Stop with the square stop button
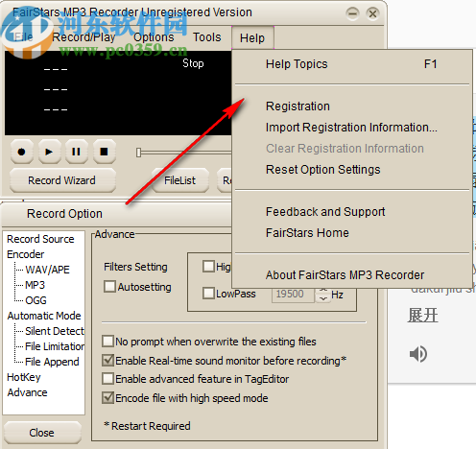The width and height of the screenshot is (476, 449). (104, 152)
